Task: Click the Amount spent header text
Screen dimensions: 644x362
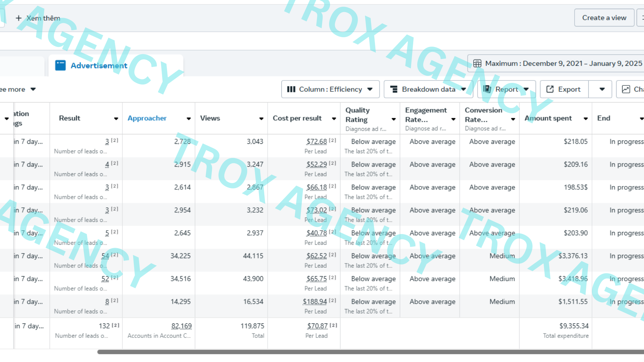Action: 548,118
